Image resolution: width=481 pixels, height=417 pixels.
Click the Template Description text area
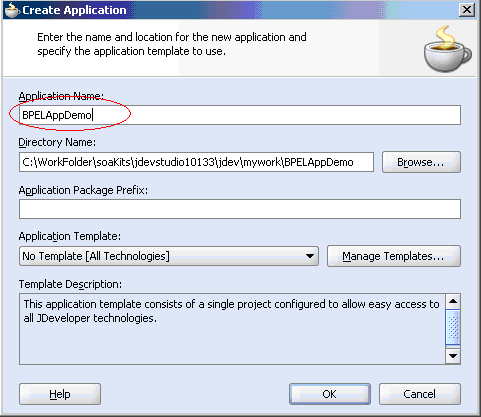(x=232, y=329)
